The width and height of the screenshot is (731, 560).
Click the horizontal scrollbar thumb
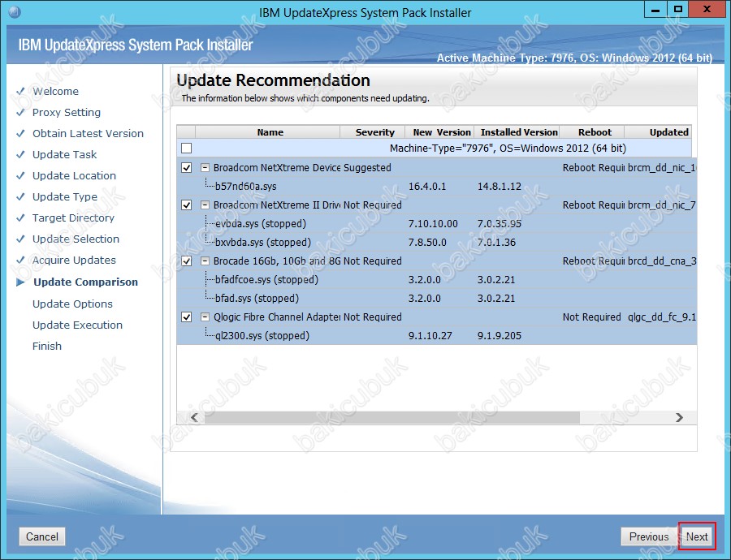tap(391, 417)
